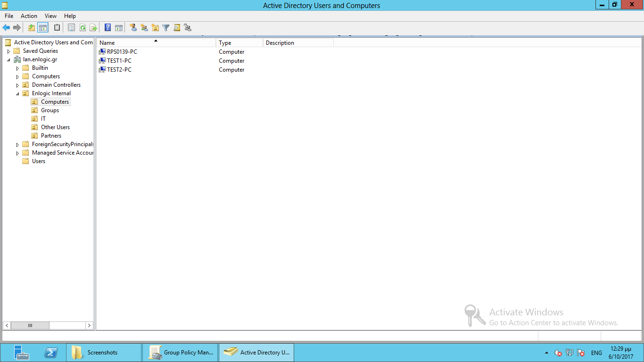Select the TEST2-PC entry name
This screenshot has width=644, height=362.
[119, 70]
